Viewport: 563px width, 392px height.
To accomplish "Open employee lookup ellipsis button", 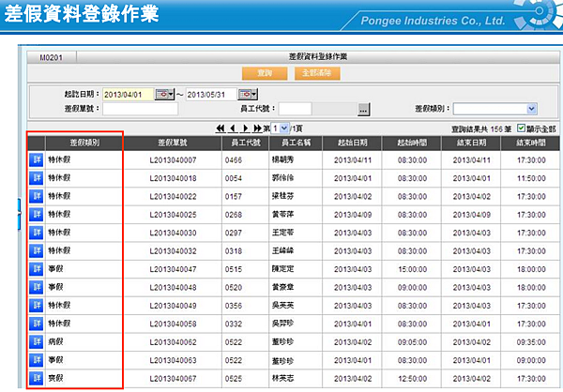I will coord(363,110).
